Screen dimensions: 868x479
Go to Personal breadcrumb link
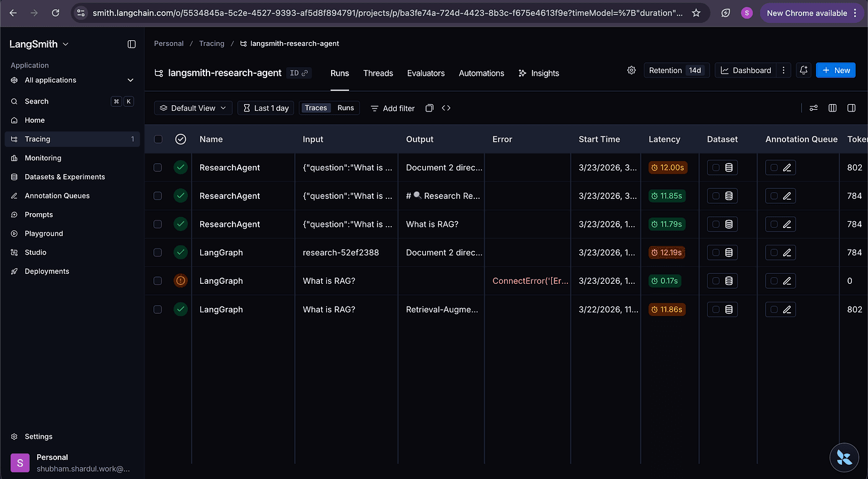pos(169,43)
